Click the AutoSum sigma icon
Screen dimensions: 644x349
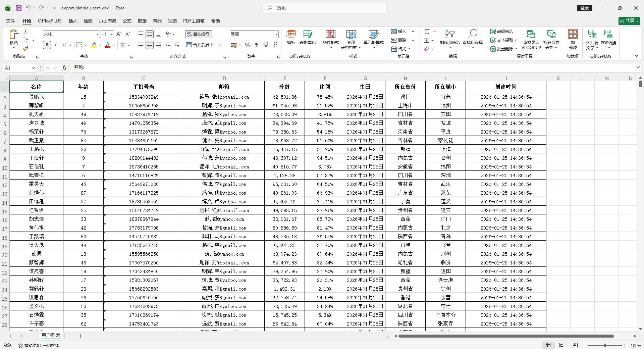coord(427,32)
